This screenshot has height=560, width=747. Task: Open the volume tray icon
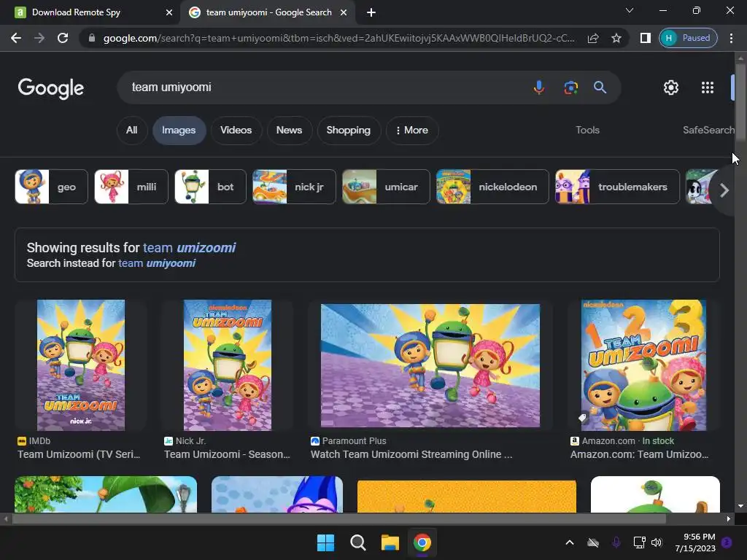(657, 542)
